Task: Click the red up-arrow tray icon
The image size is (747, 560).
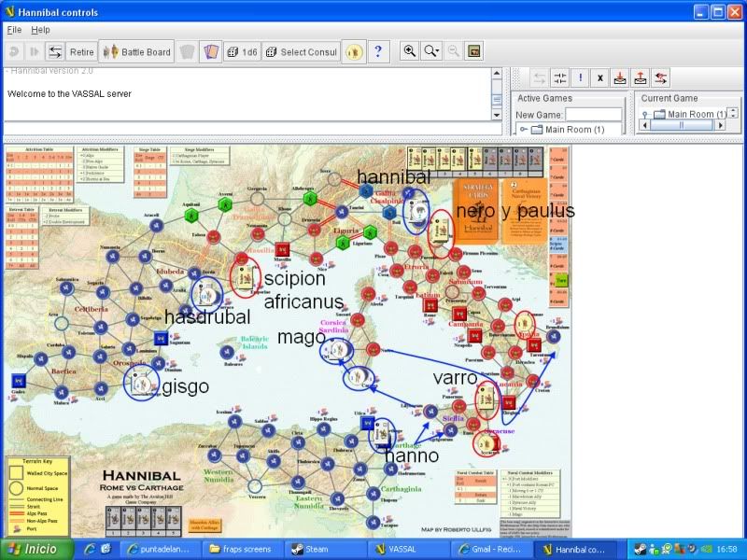Action: pos(641,78)
